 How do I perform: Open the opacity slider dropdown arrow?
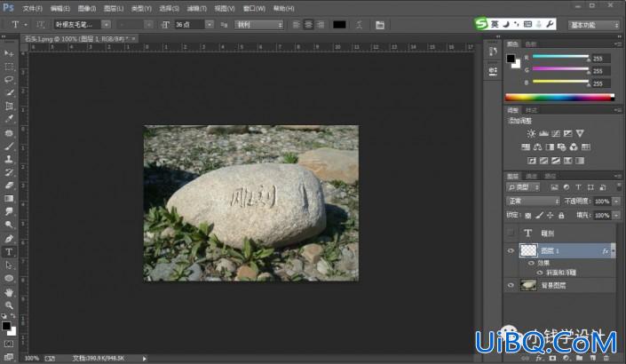(616, 202)
